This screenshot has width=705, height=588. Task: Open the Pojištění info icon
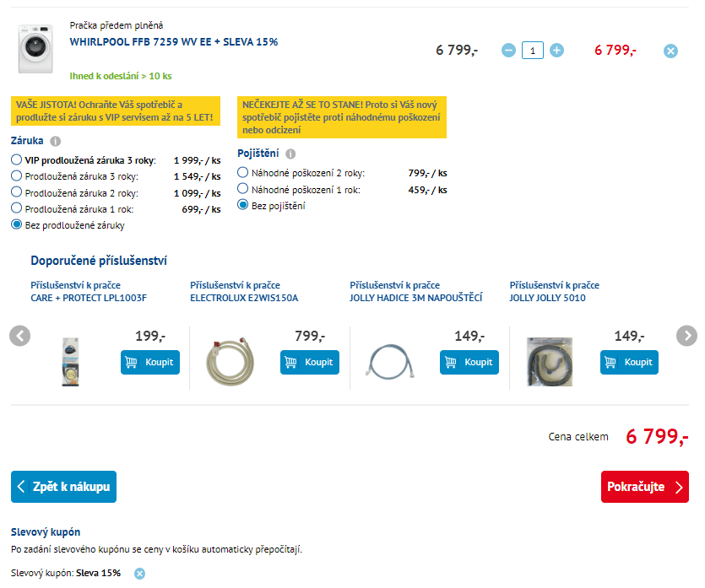[291, 154]
